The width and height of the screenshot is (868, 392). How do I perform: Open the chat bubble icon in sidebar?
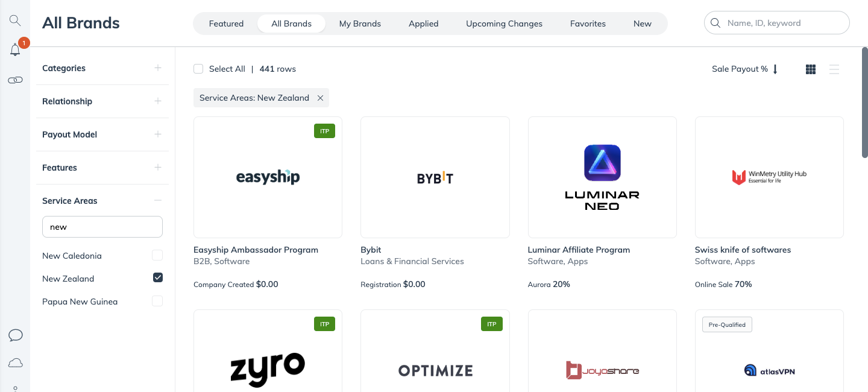15,335
